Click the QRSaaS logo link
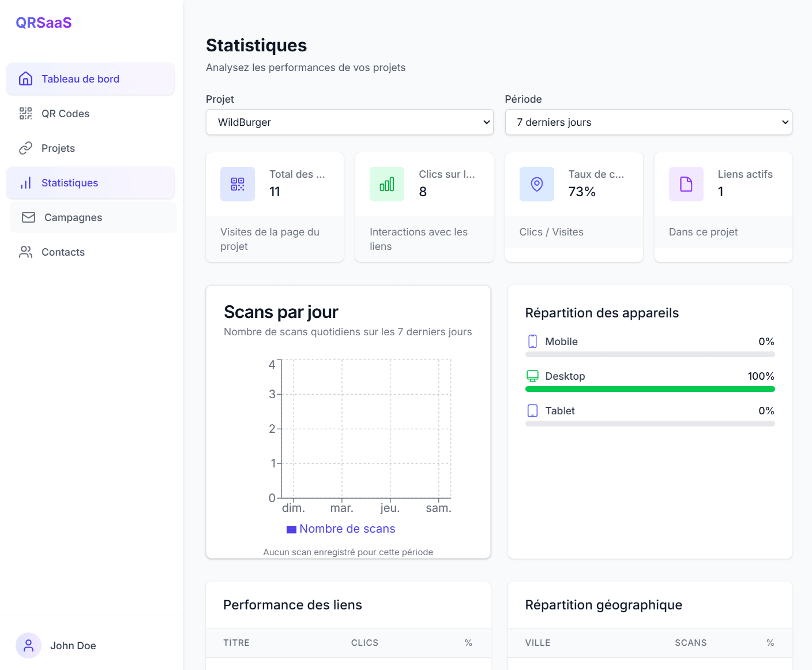 click(44, 23)
